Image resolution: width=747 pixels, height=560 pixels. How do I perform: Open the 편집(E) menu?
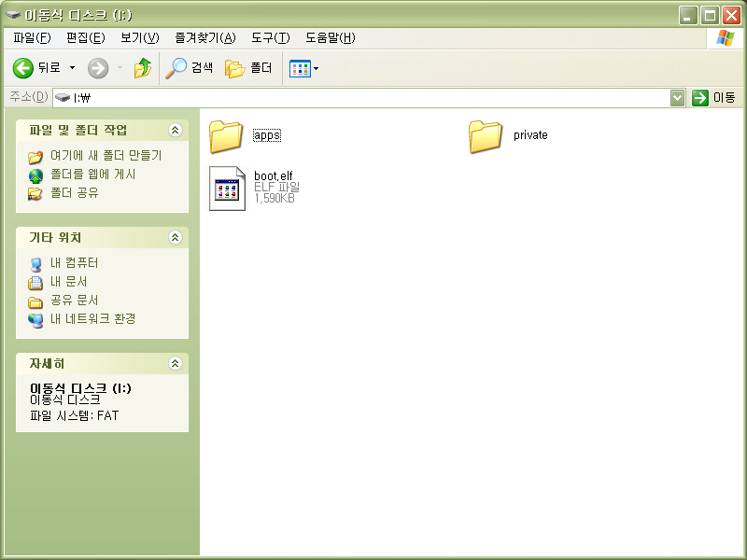[x=85, y=37]
